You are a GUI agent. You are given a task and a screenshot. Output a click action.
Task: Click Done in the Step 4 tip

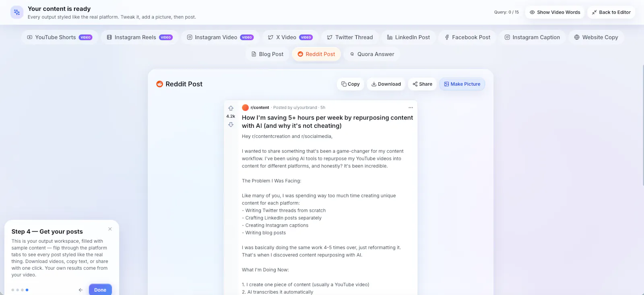(100, 290)
